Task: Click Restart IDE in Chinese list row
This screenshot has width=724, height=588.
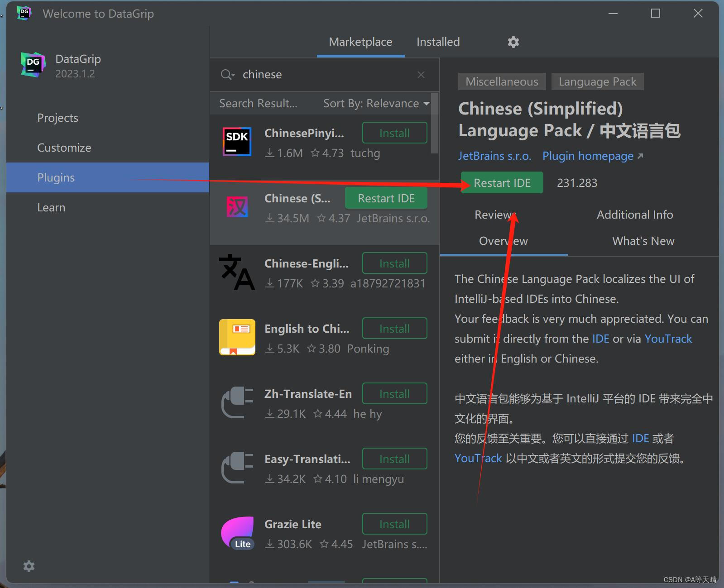Action: coord(386,198)
